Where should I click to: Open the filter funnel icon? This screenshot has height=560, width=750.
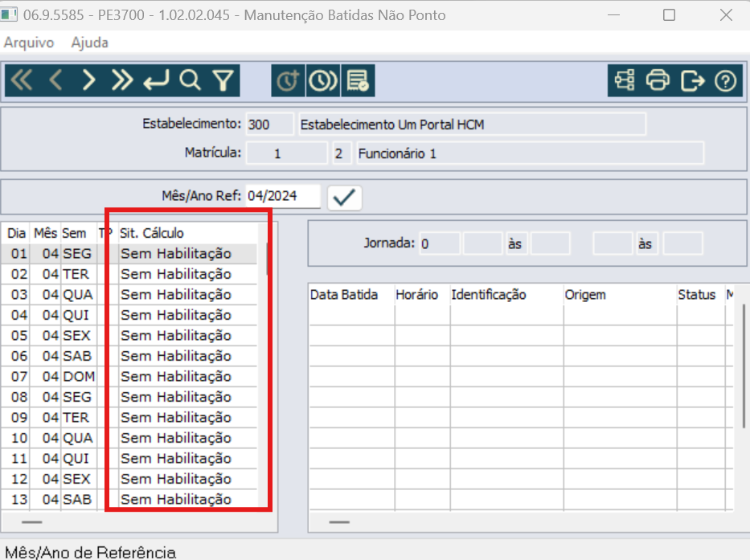[x=223, y=80]
